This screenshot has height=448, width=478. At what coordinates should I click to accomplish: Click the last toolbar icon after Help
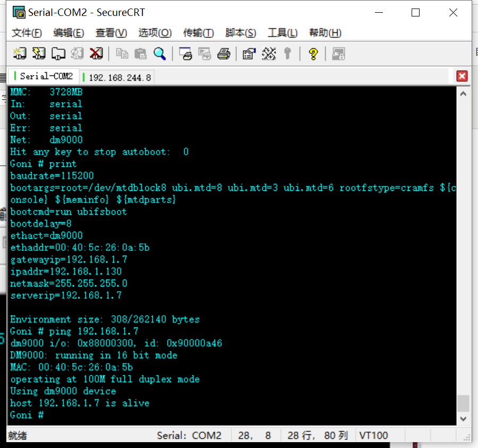(338, 54)
